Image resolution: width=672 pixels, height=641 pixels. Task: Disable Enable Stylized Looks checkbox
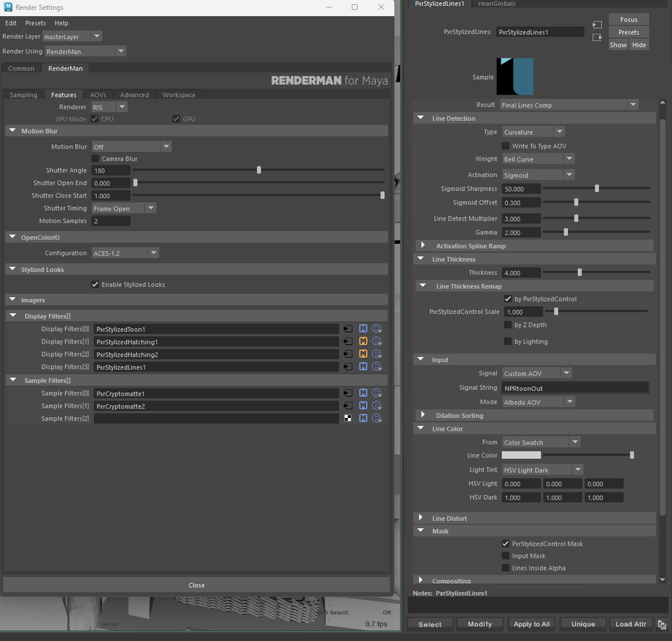point(95,284)
